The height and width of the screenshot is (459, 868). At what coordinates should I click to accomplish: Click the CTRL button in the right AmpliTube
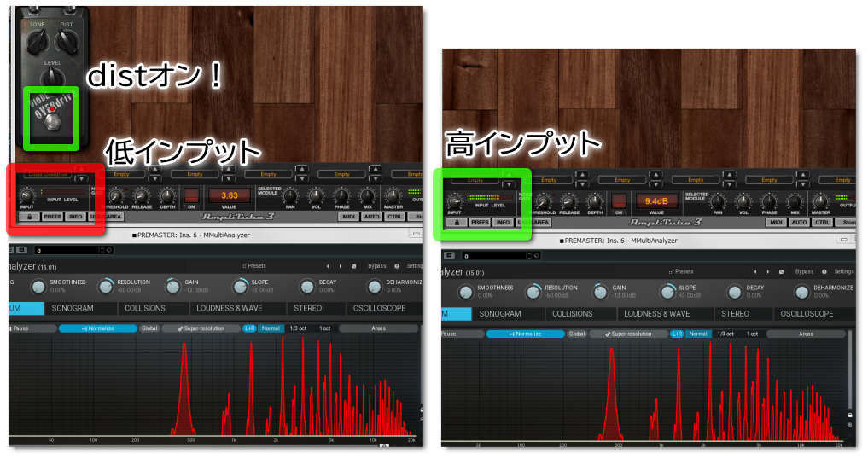[822, 223]
